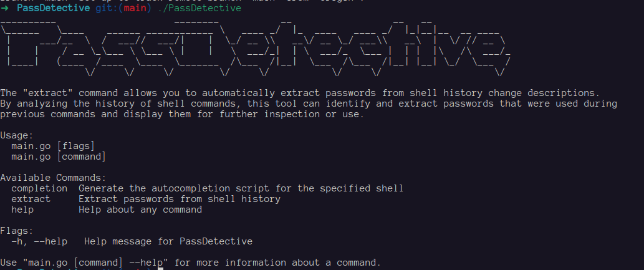Screen dimensions: 644x270
Task: Click the Flags: heading
Action: (x=17, y=231)
